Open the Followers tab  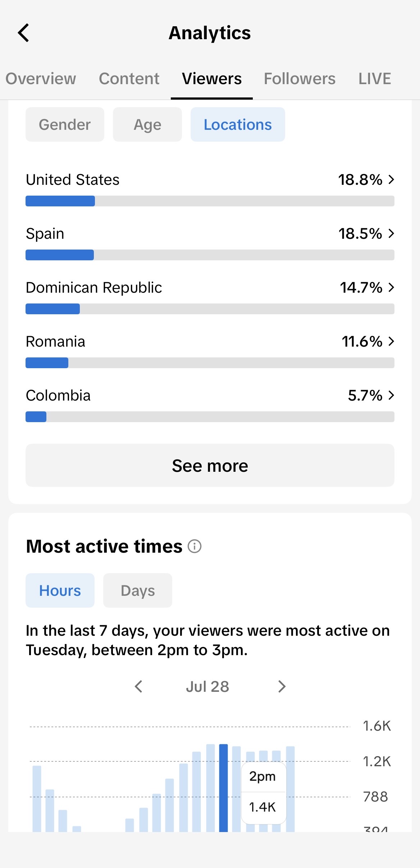[x=300, y=79]
